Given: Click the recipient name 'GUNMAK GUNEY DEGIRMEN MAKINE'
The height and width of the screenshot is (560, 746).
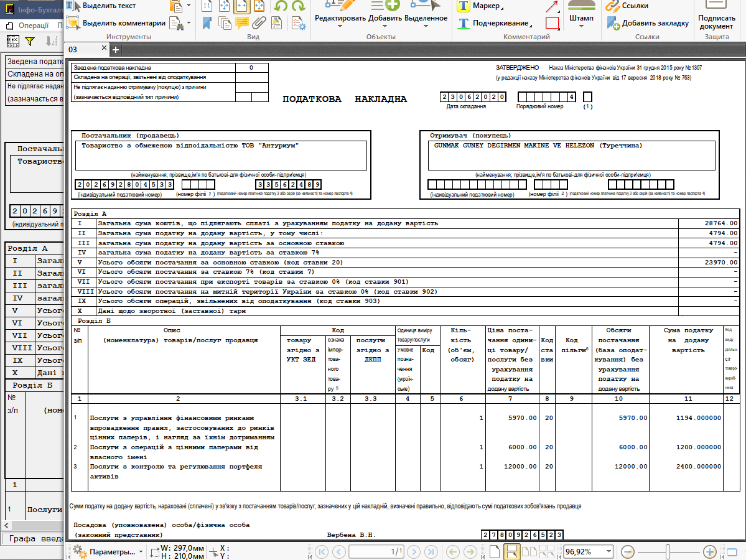Looking at the screenshot, I should [x=498, y=146].
